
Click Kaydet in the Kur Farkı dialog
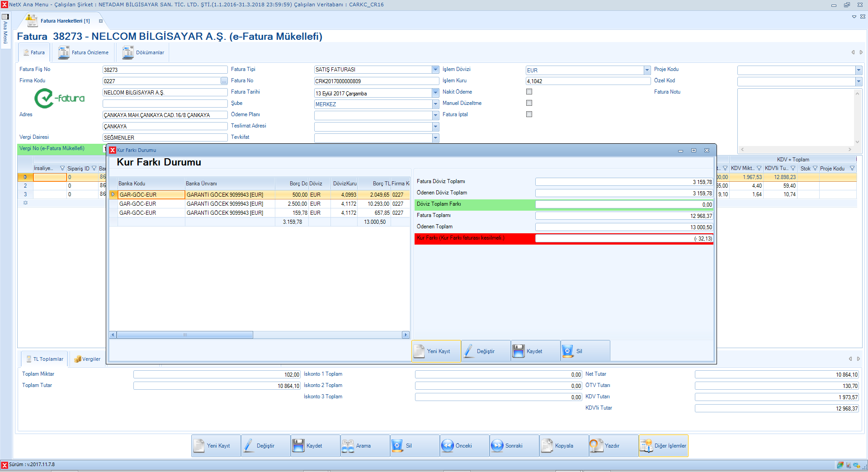[535, 351]
